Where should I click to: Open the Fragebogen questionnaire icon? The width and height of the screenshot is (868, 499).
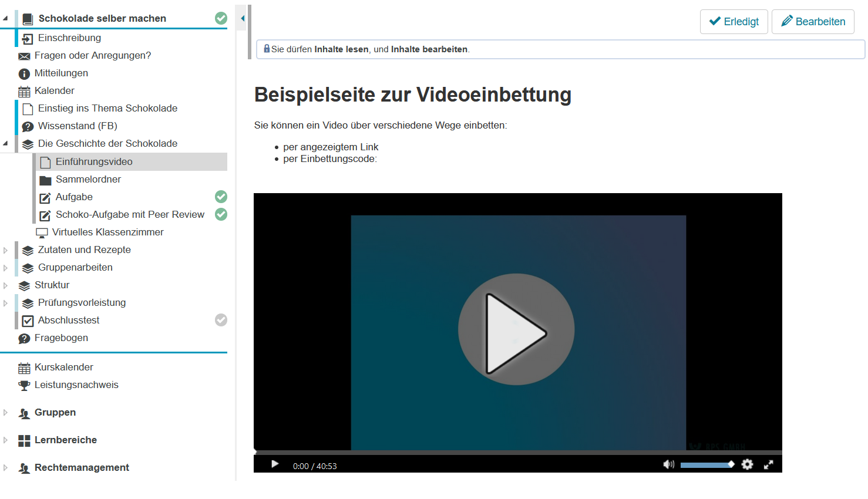click(25, 338)
